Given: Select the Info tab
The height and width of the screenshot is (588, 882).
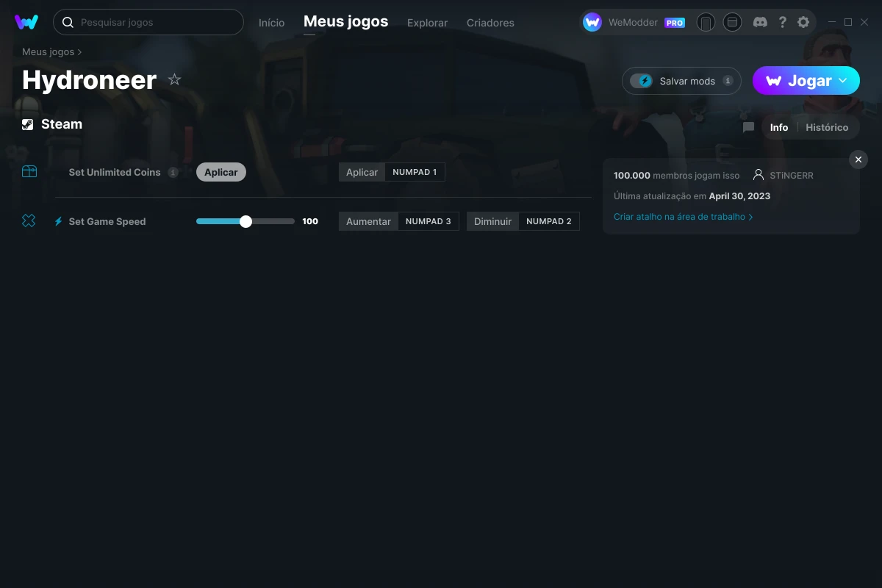Looking at the screenshot, I should [779, 127].
